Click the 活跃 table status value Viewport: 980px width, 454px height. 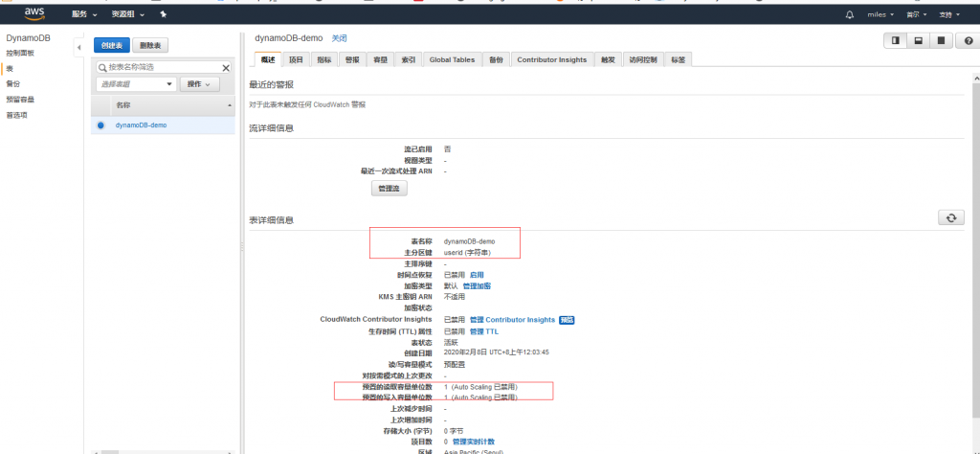click(x=451, y=342)
